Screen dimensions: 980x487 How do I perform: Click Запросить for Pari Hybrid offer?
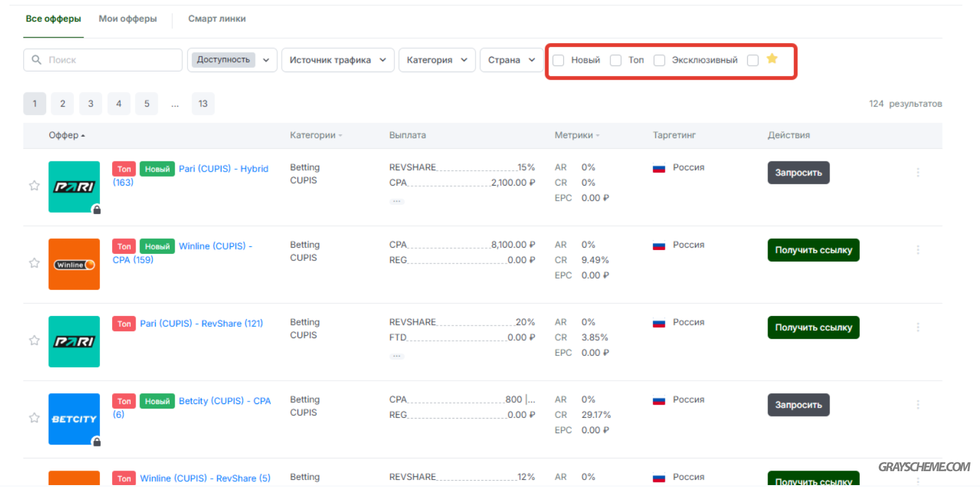[798, 173]
